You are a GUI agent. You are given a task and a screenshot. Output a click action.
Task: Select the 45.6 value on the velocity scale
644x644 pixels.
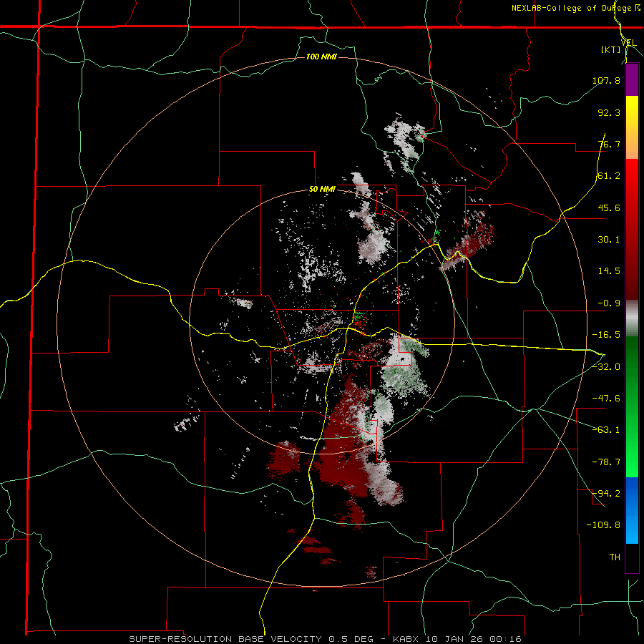pyautogui.click(x=609, y=208)
